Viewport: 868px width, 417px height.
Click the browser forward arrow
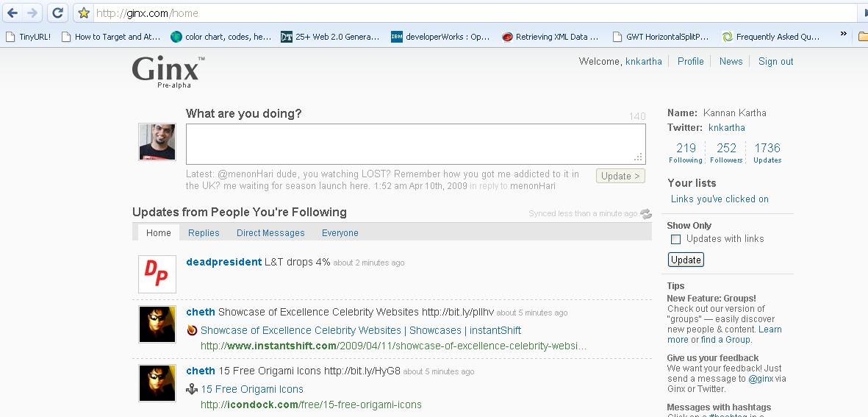pyautogui.click(x=32, y=13)
